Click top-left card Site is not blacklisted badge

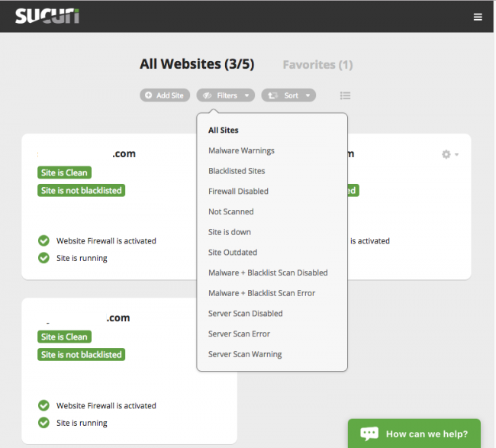coord(82,191)
